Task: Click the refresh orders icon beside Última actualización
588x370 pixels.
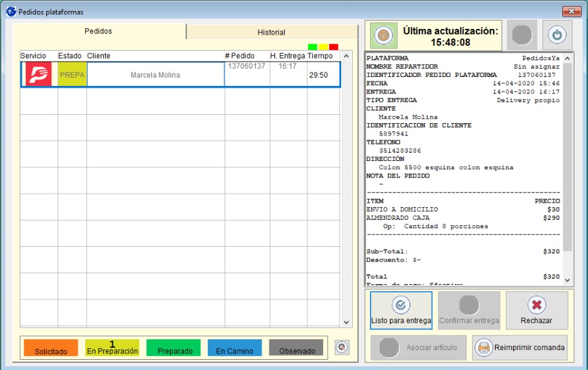Action: [x=383, y=35]
